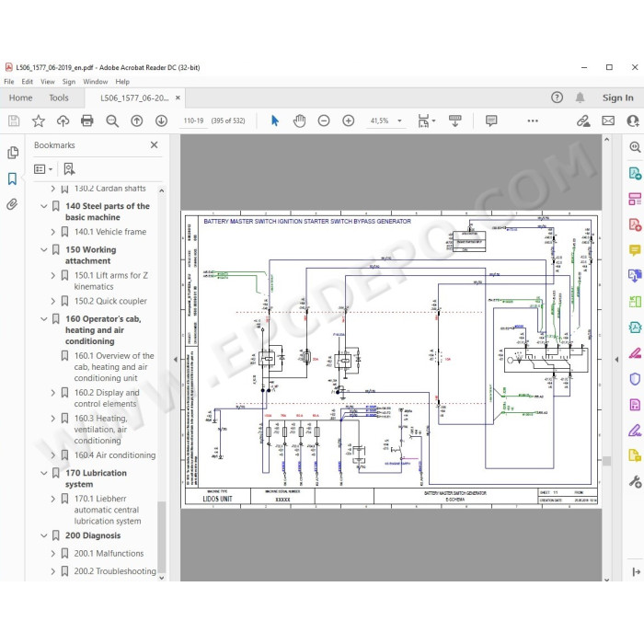Go to previous page arrow

click(x=137, y=121)
